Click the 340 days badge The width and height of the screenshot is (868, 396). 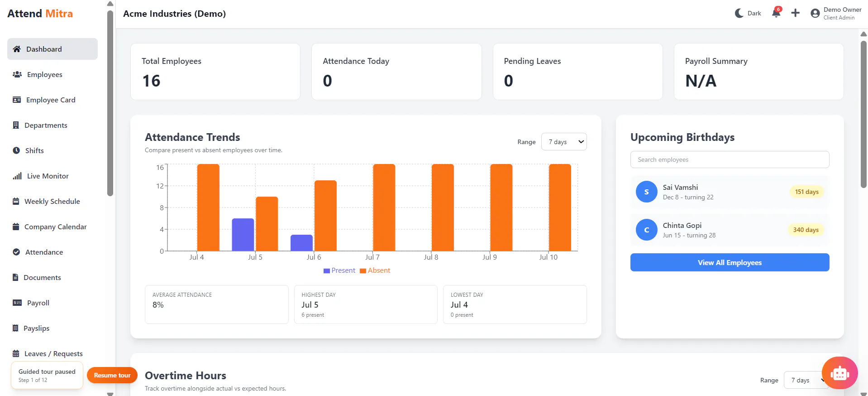coord(806,230)
